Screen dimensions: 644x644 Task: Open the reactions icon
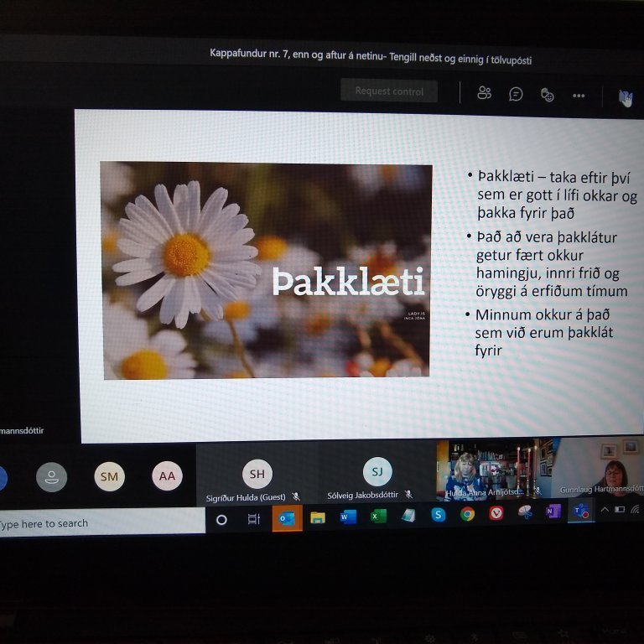pyautogui.click(x=548, y=95)
